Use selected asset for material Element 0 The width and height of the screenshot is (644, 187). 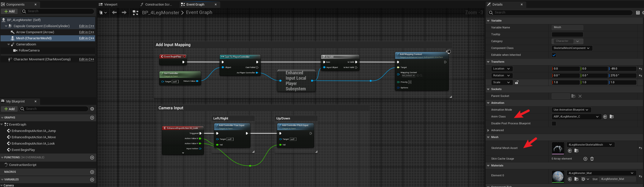(x=570, y=179)
